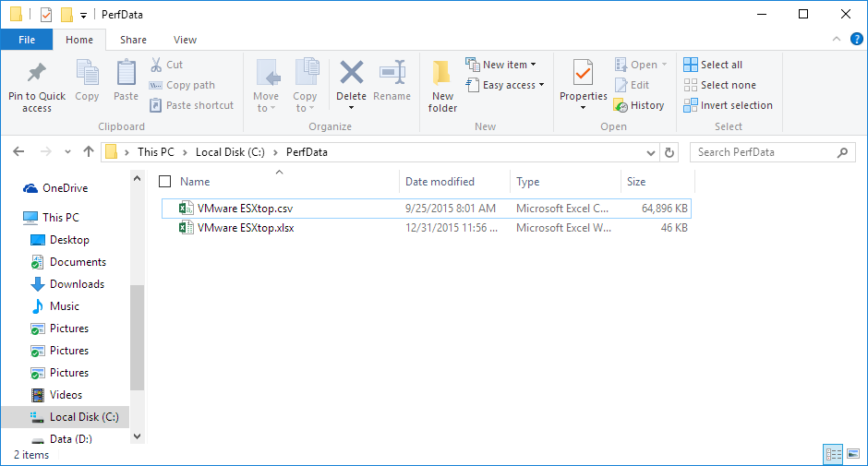Image resolution: width=868 pixels, height=466 pixels.
Task: Open Music in the navigation pane
Action: 54,306
